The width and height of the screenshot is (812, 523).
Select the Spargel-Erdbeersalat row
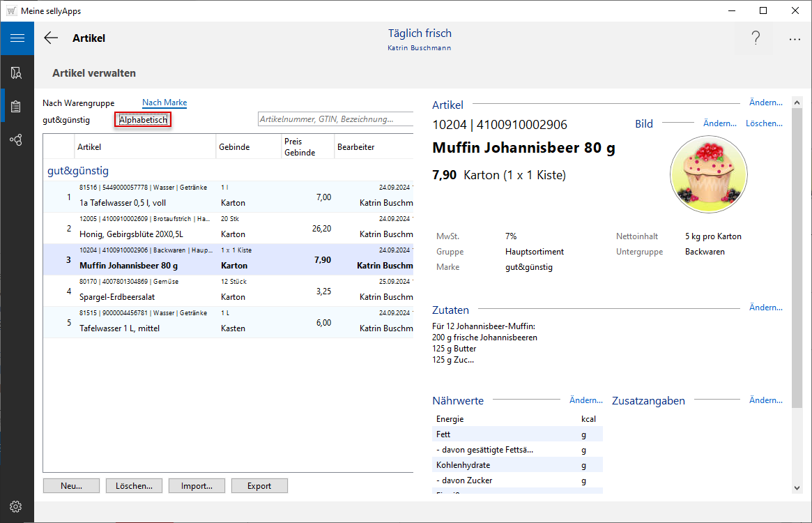(229, 291)
